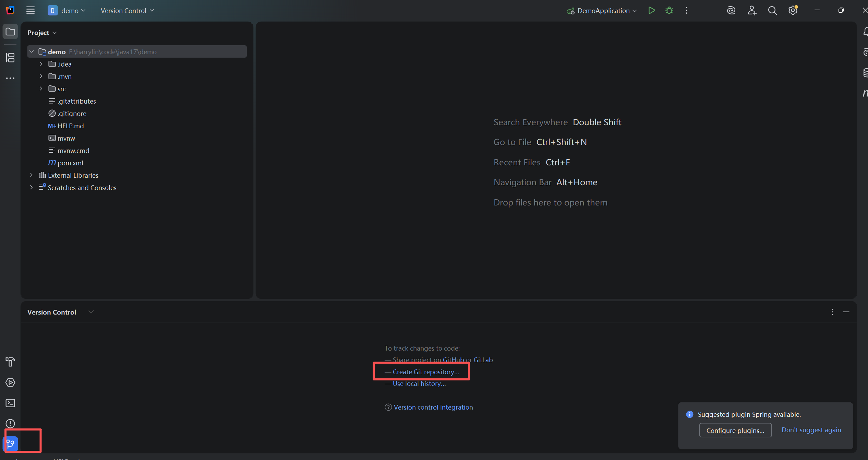Open the main hamburger menu
This screenshot has width=868, height=460.
click(31, 11)
